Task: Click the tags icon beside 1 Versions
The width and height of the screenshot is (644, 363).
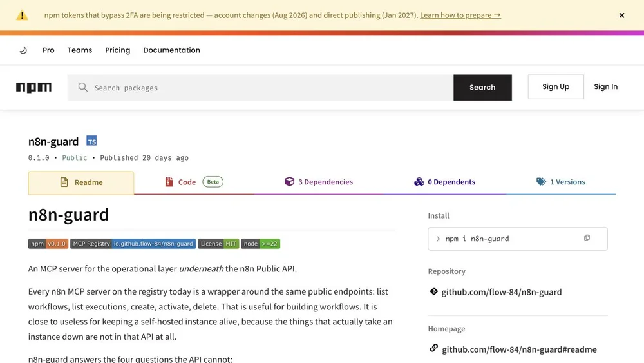Action: [x=542, y=181]
